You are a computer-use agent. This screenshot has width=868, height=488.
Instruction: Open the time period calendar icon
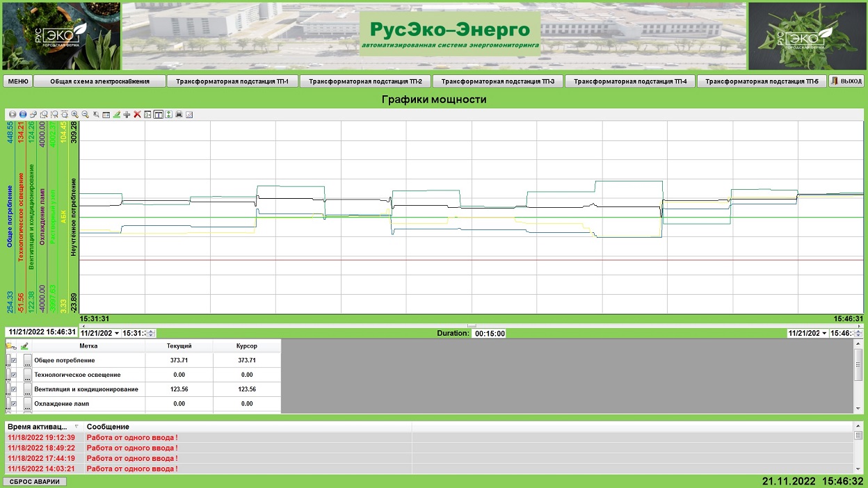(106, 115)
